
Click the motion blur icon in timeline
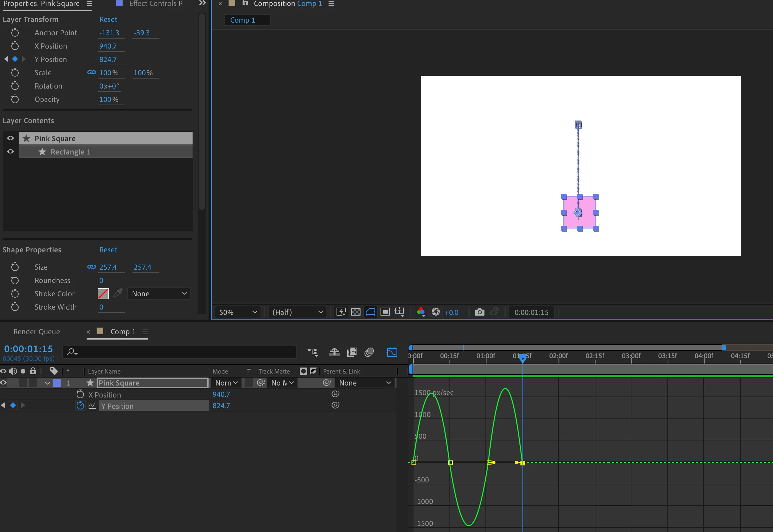click(369, 352)
